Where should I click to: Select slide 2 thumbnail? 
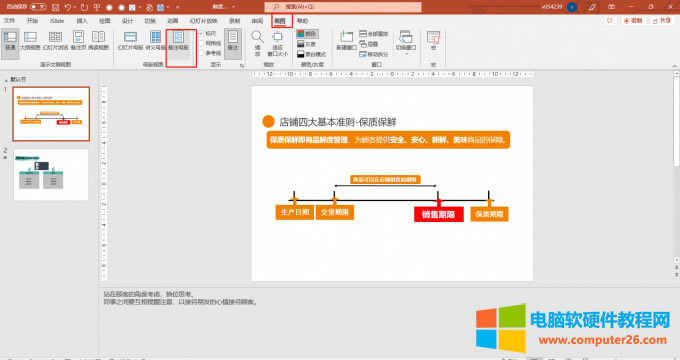tap(51, 175)
